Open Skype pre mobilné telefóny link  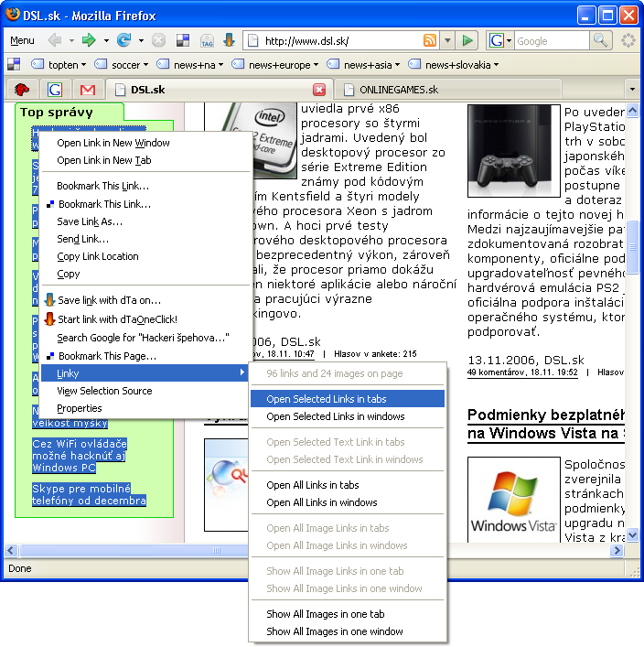(x=89, y=494)
